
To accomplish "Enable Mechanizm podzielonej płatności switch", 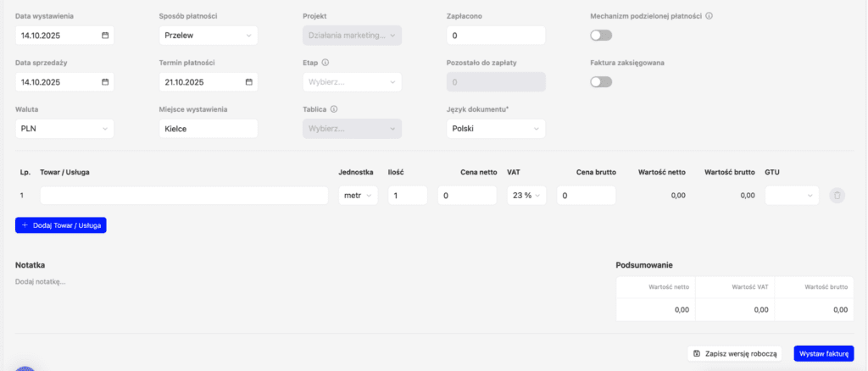I will pos(601,36).
